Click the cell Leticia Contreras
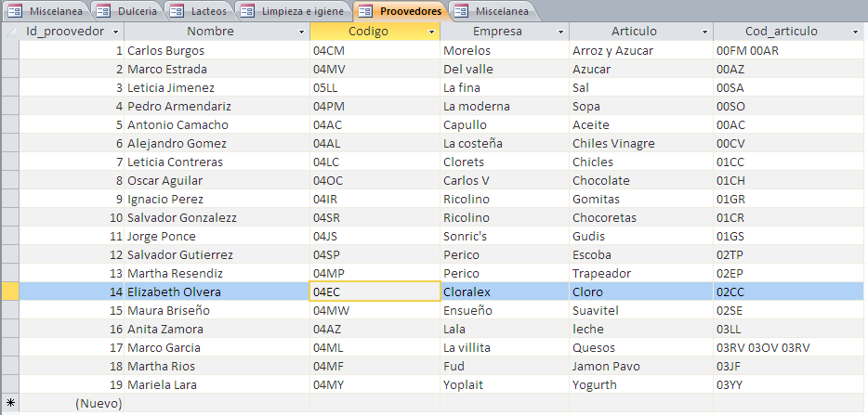The height and width of the screenshot is (415, 868). click(217, 162)
